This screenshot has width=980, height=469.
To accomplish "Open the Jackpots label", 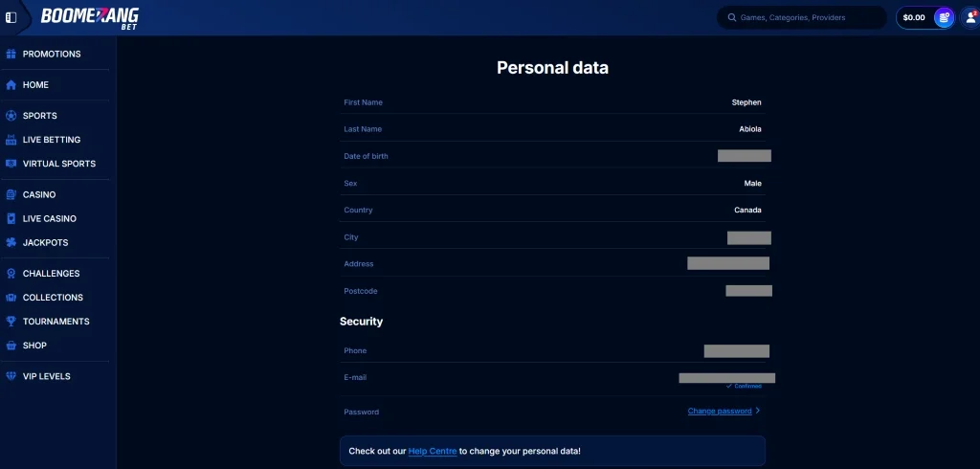I will coord(46,242).
